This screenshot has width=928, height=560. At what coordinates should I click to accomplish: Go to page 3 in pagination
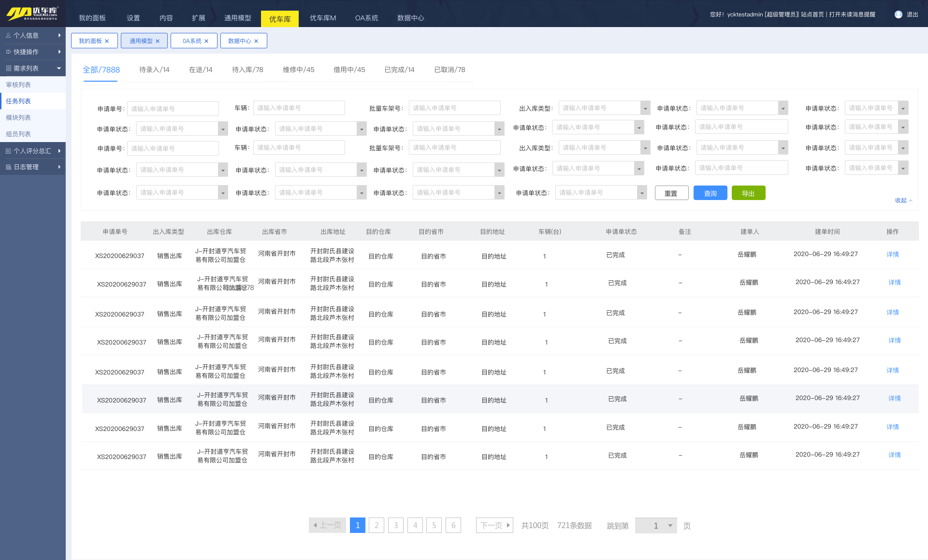tap(395, 525)
